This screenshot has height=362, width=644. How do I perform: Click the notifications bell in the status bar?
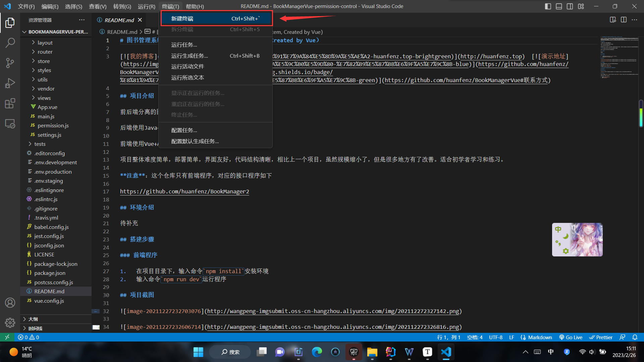(x=635, y=337)
